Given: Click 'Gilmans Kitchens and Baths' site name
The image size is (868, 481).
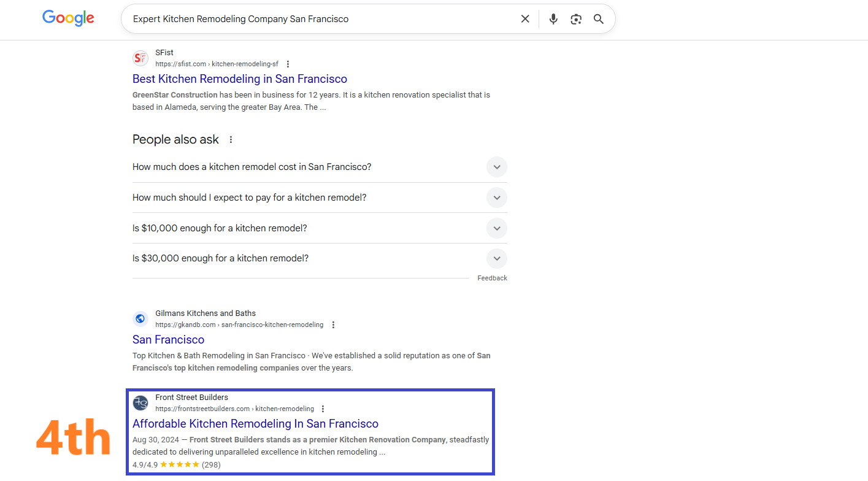Looking at the screenshot, I should (205, 314).
